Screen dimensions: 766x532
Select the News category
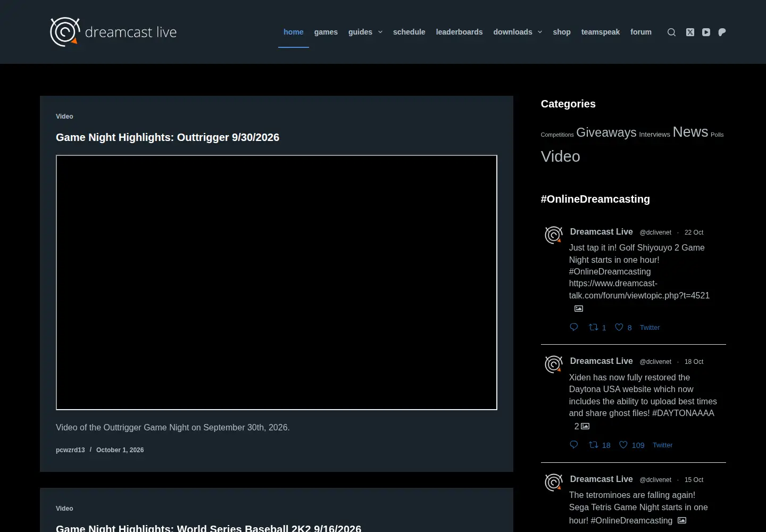(690, 131)
